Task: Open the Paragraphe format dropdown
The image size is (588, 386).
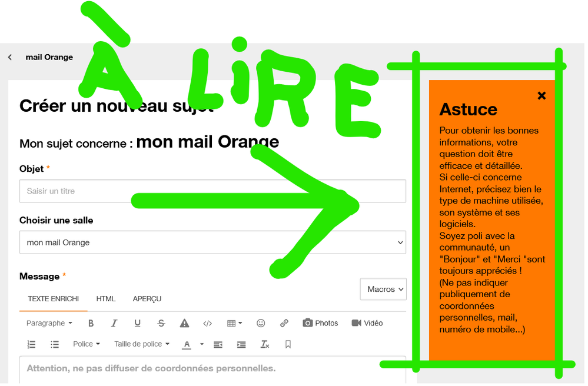Action: click(x=49, y=324)
